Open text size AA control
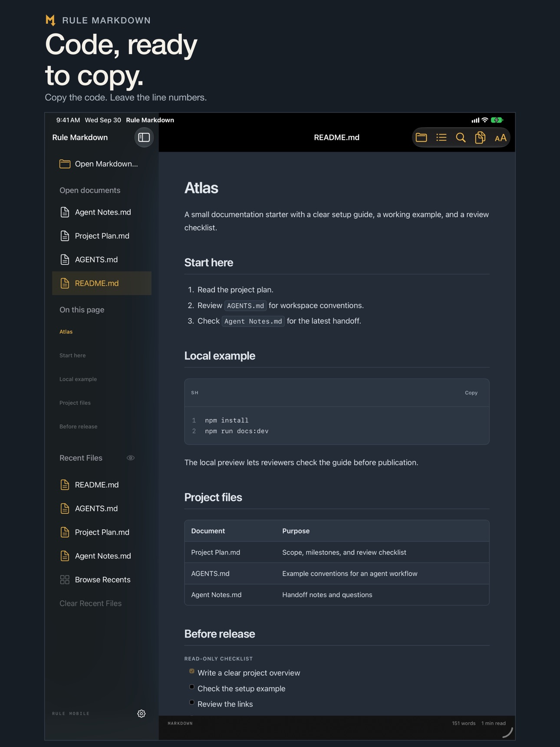The image size is (560, 747). (500, 138)
